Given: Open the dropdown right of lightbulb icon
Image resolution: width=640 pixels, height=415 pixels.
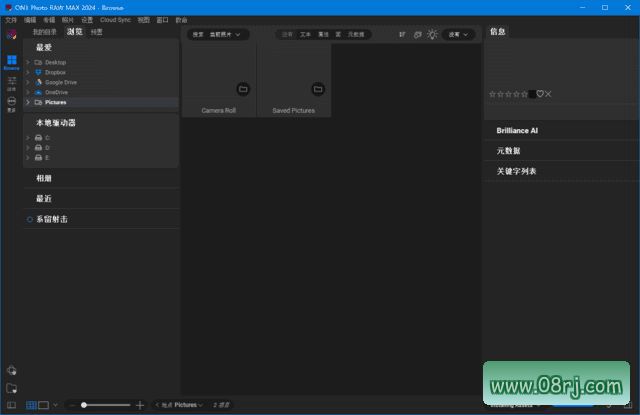Looking at the screenshot, I should click(x=458, y=35).
